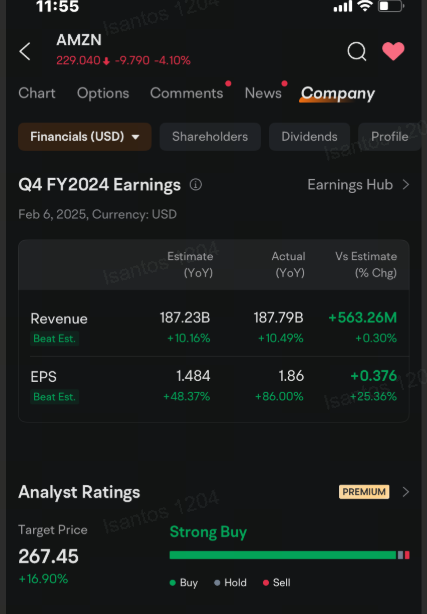This screenshot has width=427, height=614.
Task: Tap the PREMIUM badge
Action: click(364, 492)
